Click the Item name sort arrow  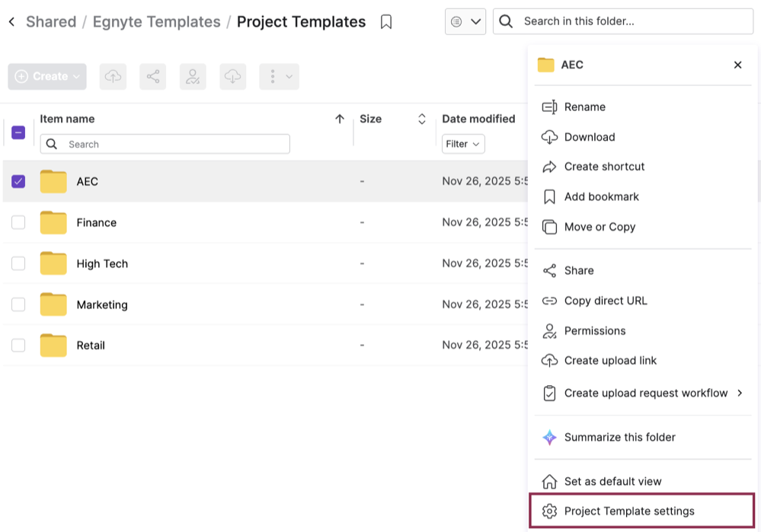(340, 119)
